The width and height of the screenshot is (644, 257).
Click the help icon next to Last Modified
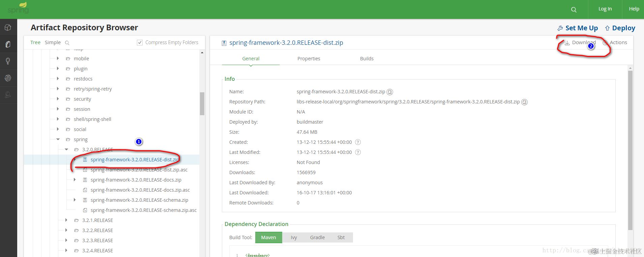pyautogui.click(x=358, y=152)
